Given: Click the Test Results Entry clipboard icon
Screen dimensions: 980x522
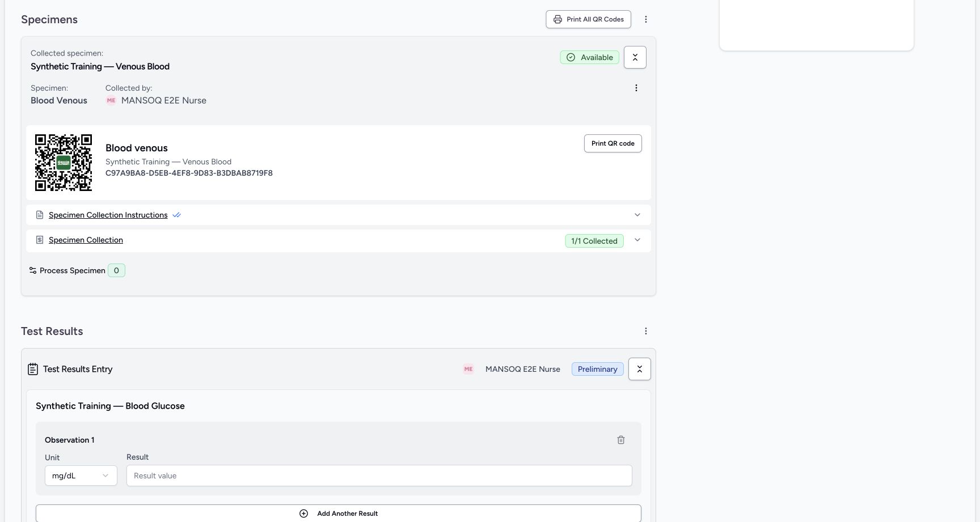Looking at the screenshot, I should (33, 369).
